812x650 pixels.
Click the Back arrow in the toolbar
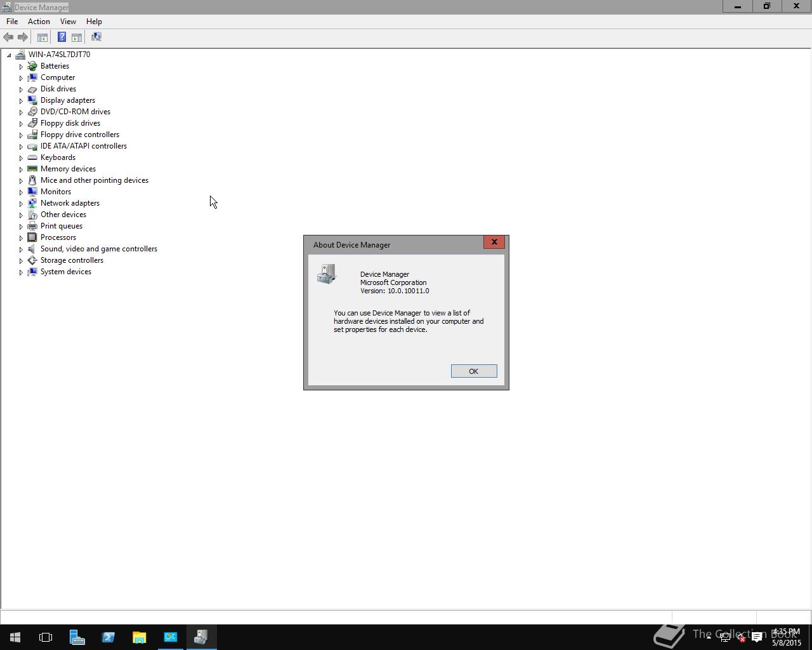coord(8,37)
